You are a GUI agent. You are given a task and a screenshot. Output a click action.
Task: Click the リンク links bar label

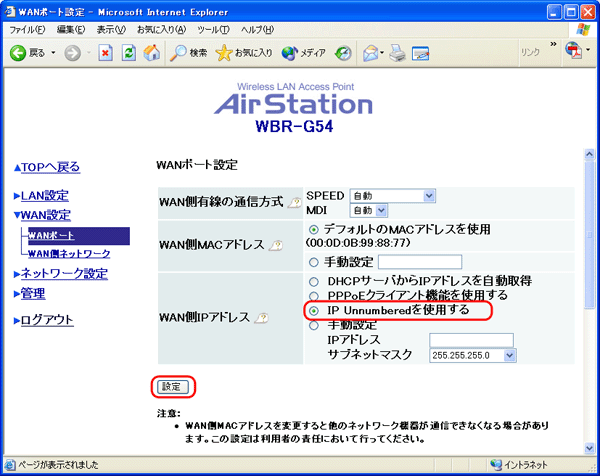pos(530,52)
